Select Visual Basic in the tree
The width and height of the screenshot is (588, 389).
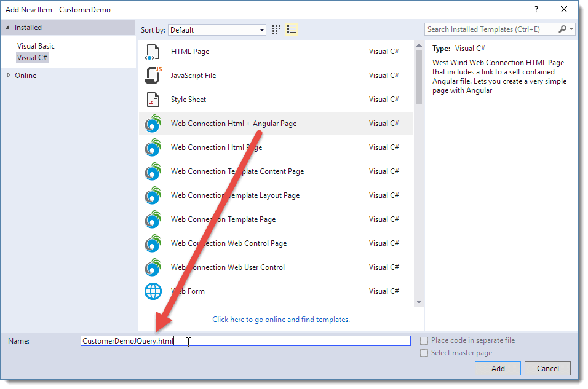point(36,46)
